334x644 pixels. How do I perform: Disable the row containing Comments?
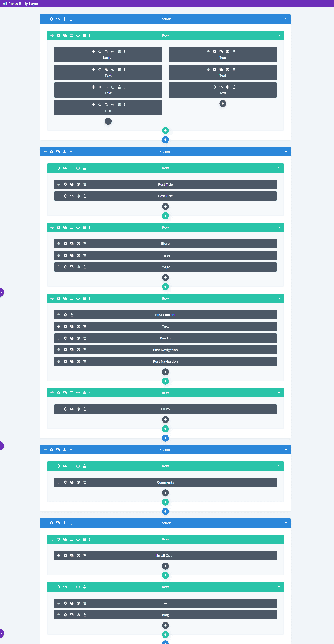click(x=78, y=466)
